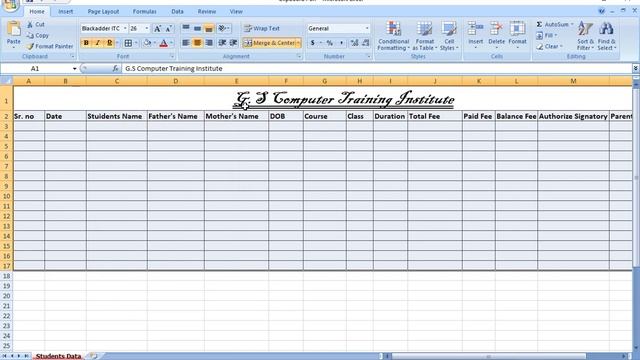Open the Font Color dropdown arrow
The image size is (640, 360).
click(171, 43)
